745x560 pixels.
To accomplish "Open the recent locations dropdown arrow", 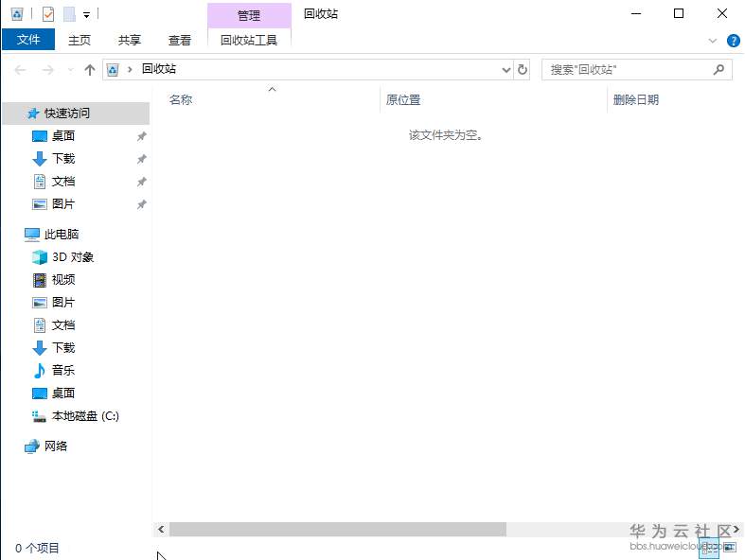I will (x=71, y=70).
